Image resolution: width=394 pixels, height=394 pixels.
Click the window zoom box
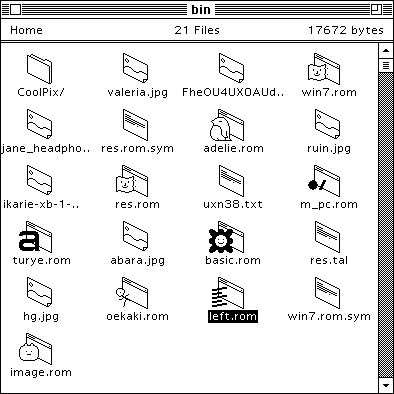(377, 10)
